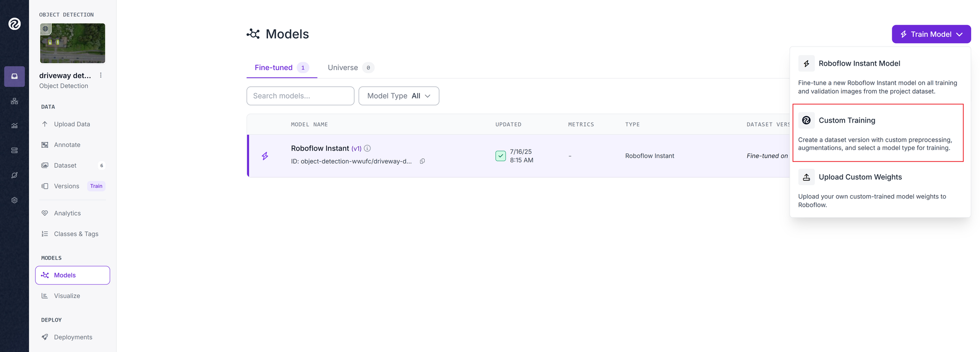Screen dimensions: 980x352
Task: Open the deployments server icon in dark sidebar
Action: (x=15, y=151)
